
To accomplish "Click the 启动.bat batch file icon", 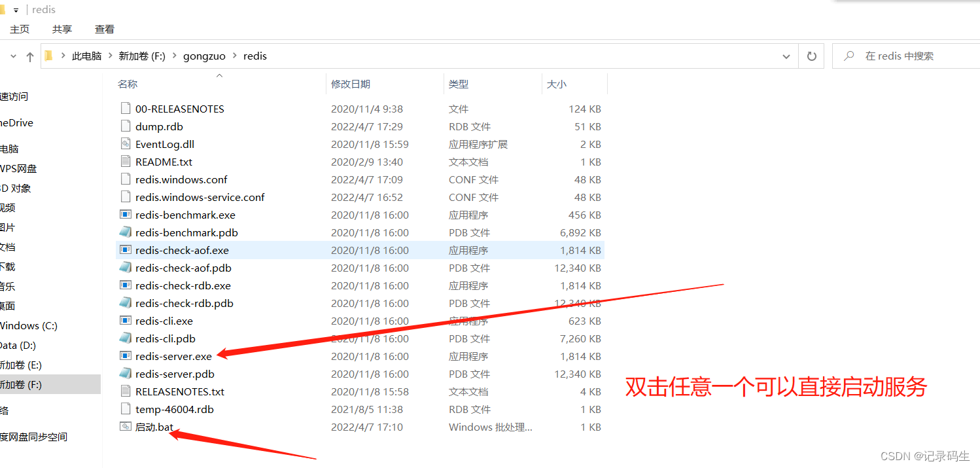I will click(x=126, y=427).
